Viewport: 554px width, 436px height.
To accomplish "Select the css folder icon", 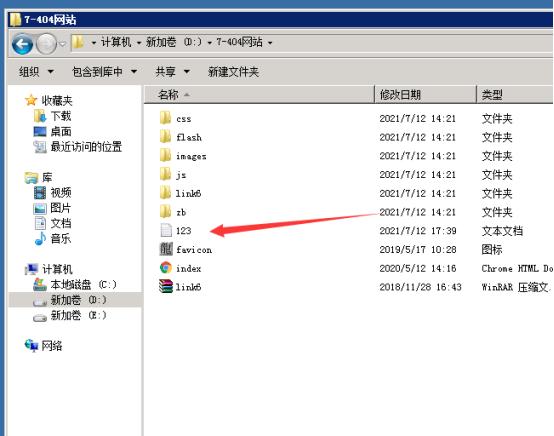I will (x=165, y=118).
